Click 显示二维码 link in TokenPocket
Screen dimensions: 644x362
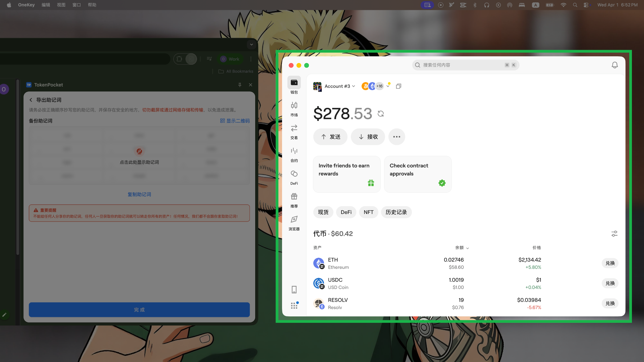235,121
